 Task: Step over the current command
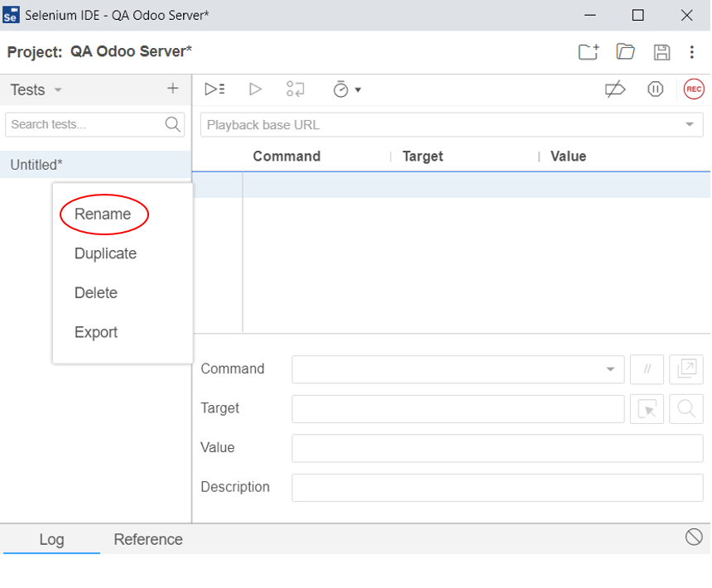pos(296,89)
